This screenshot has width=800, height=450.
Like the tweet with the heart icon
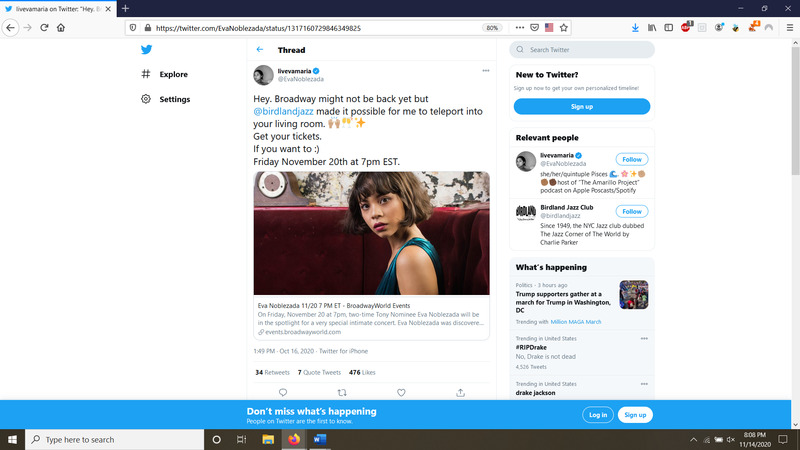tap(401, 392)
